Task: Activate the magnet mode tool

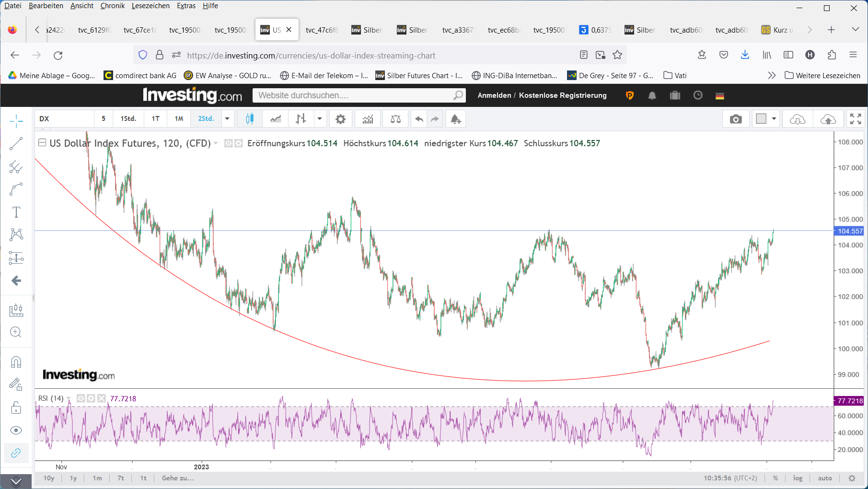Action: pyautogui.click(x=16, y=362)
